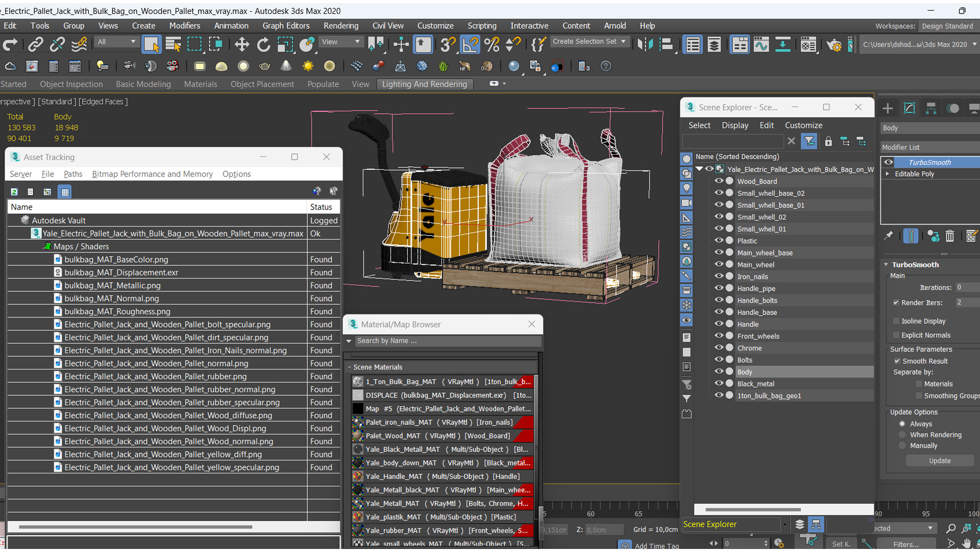Open the Scripting menu
Image resolution: width=980 pixels, height=551 pixels.
pyautogui.click(x=482, y=26)
